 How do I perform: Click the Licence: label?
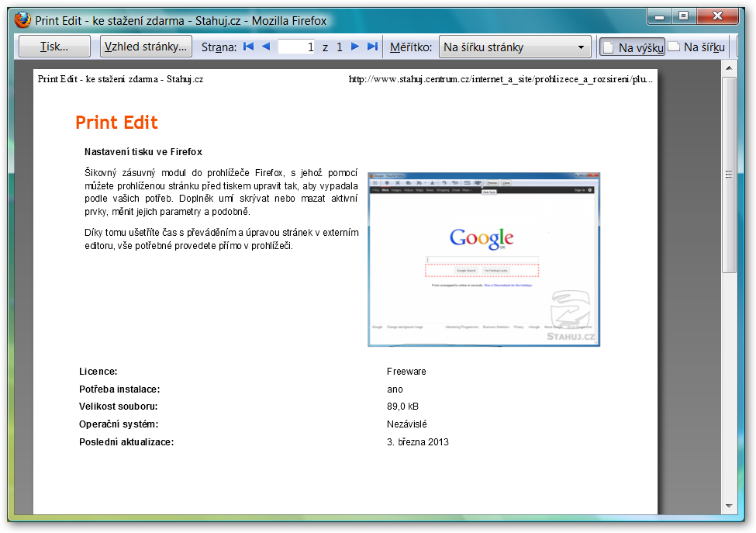coord(98,372)
